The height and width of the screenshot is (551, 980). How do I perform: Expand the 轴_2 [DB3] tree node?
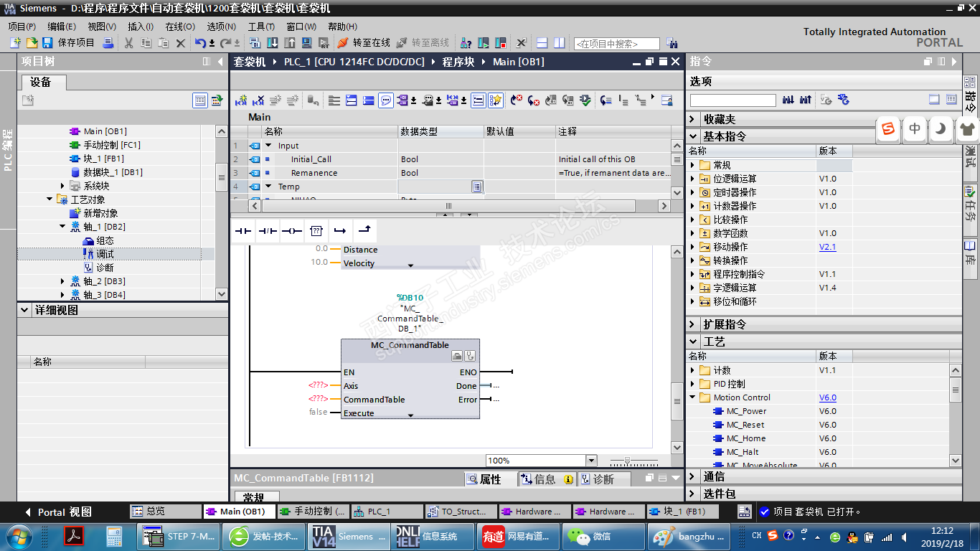pyautogui.click(x=63, y=281)
